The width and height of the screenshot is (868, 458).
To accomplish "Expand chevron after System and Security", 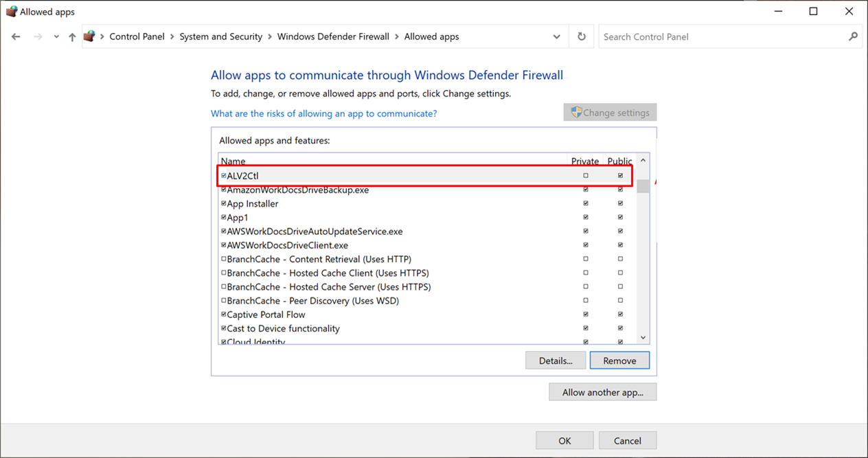I will coord(270,37).
